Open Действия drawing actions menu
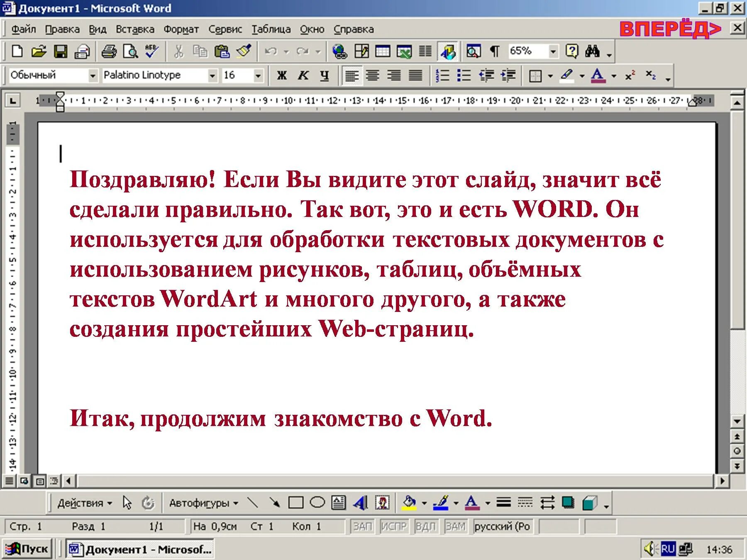Screen dimensions: 747x560 click(x=85, y=503)
